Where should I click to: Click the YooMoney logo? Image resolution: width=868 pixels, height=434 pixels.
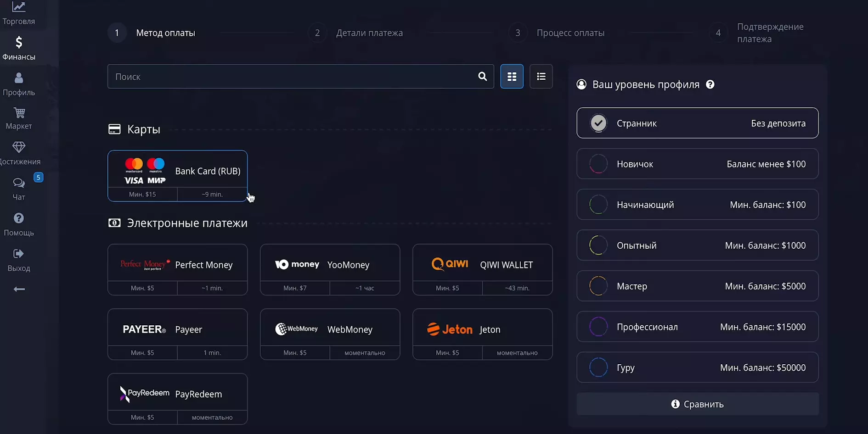297,264
